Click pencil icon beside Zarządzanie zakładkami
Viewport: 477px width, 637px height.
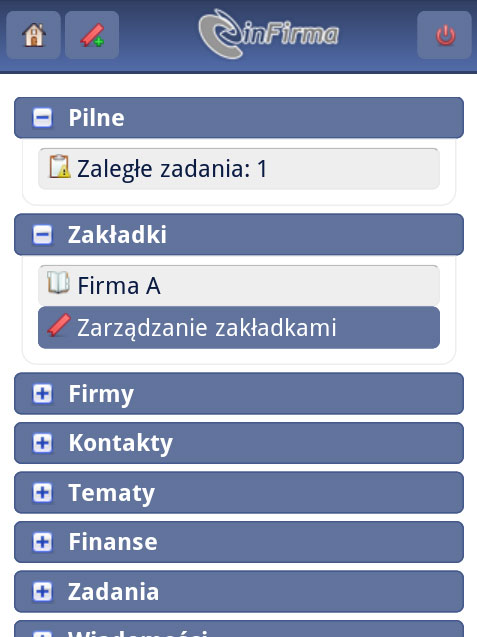coord(59,325)
